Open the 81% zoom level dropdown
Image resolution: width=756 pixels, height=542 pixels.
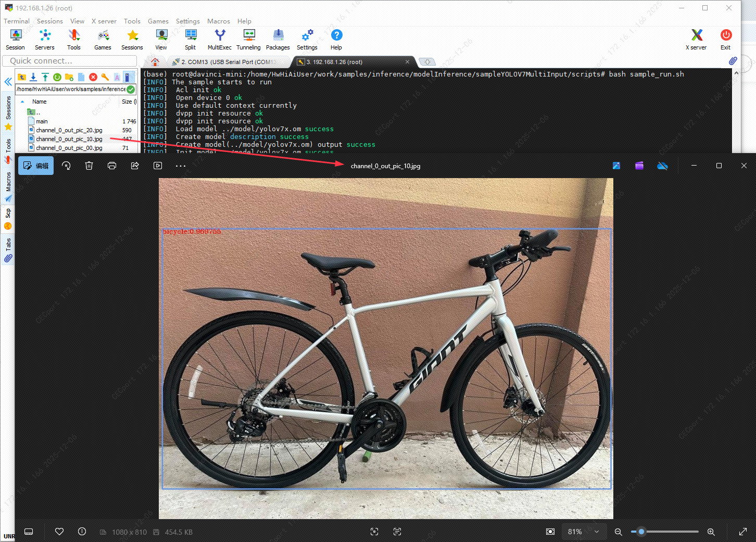click(x=583, y=532)
